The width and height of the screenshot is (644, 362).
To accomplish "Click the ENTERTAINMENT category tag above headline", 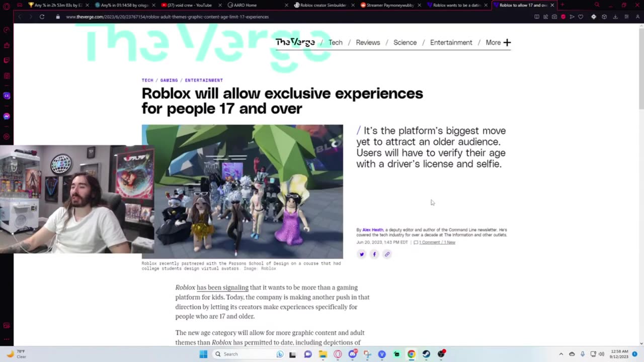I will click(204, 80).
